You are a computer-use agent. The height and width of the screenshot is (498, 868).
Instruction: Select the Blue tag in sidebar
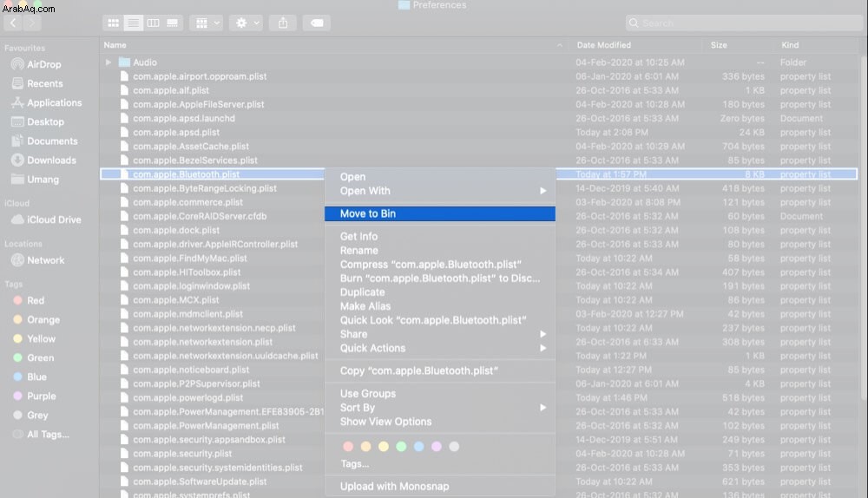pos(30,377)
